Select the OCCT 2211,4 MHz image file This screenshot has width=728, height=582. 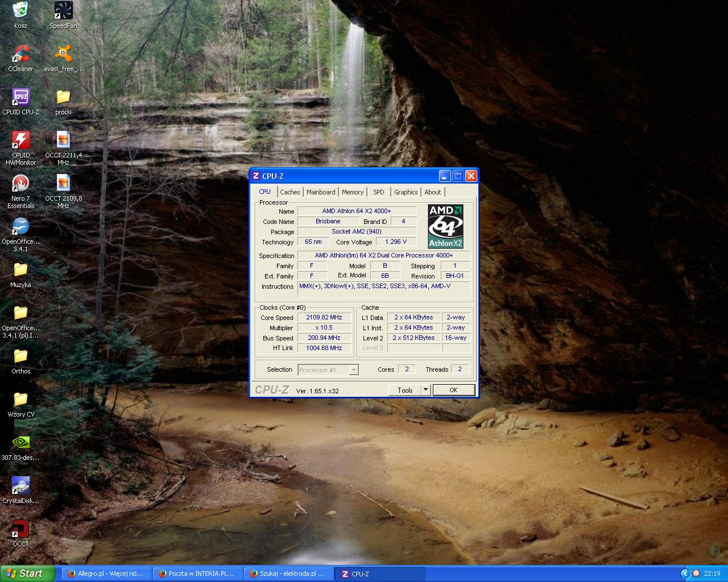coord(63,140)
